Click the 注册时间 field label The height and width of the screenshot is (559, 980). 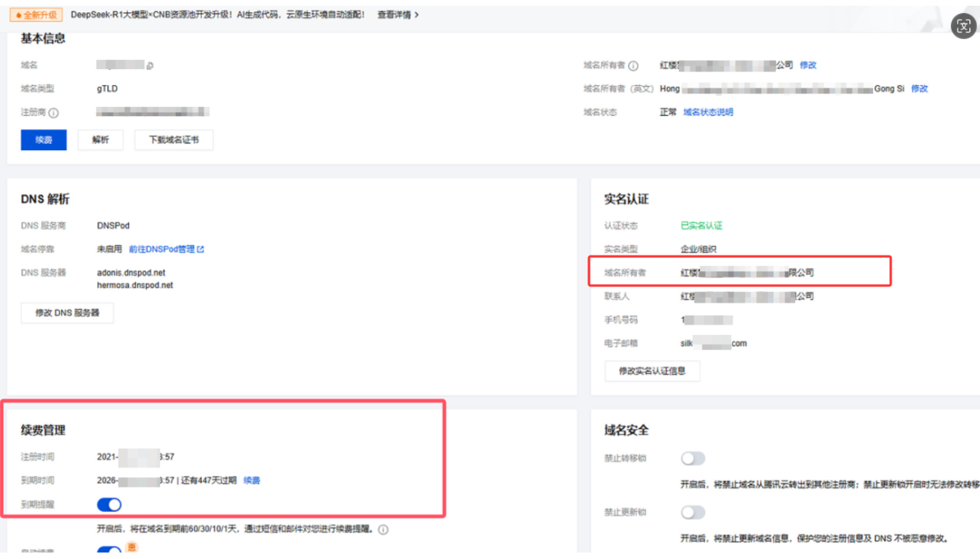(x=37, y=457)
